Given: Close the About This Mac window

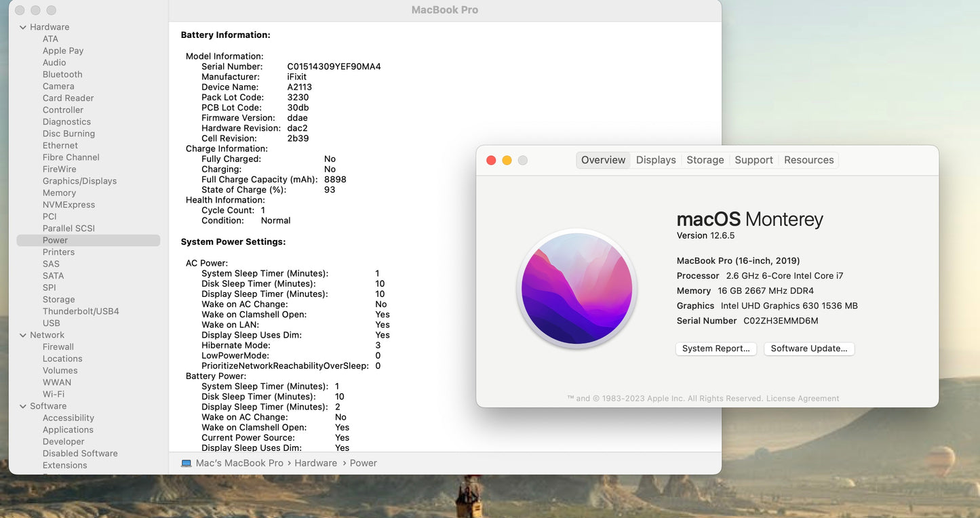Looking at the screenshot, I should pos(491,160).
